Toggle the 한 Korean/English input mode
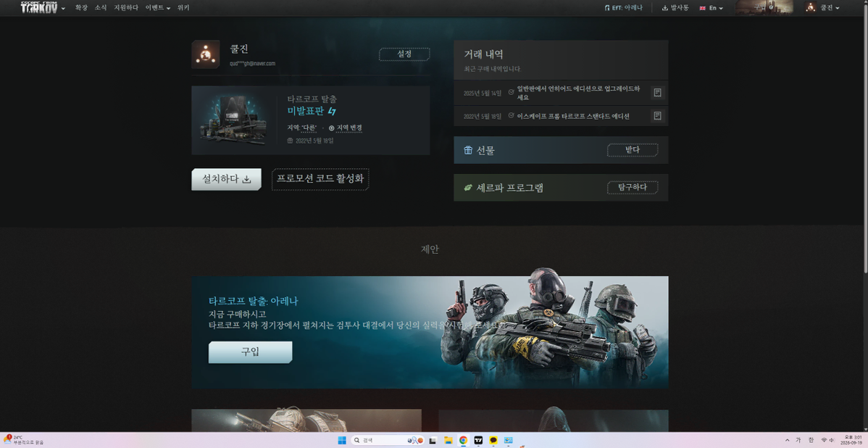 tap(811, 440)
